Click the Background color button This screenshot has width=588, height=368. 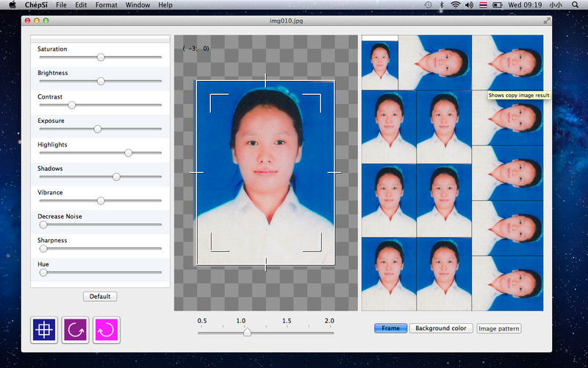point(440,328)
